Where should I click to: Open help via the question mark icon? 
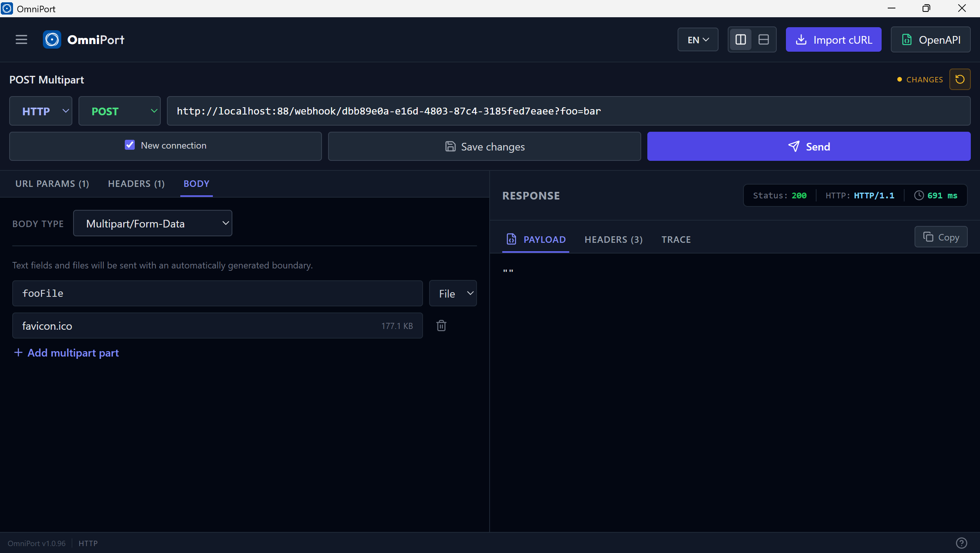(x=962, y=543)
